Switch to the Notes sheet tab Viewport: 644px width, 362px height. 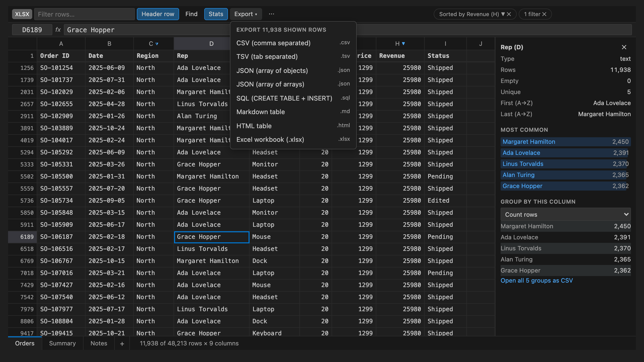99,343
